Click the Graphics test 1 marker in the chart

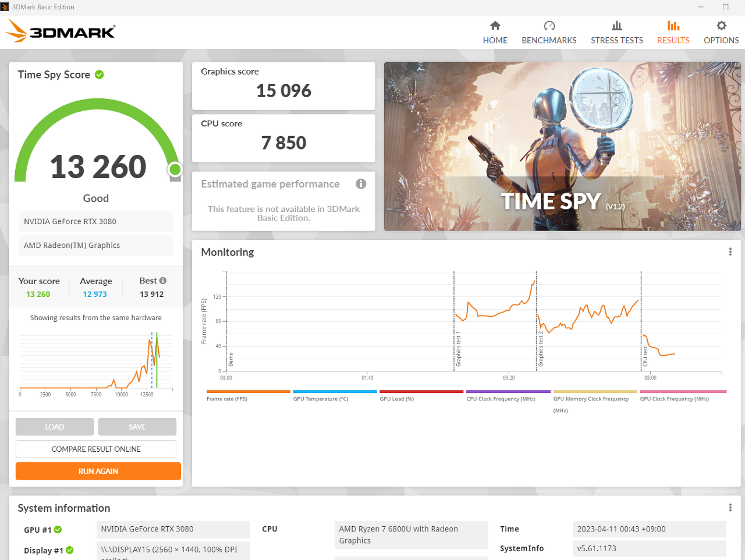pos(458,349)
